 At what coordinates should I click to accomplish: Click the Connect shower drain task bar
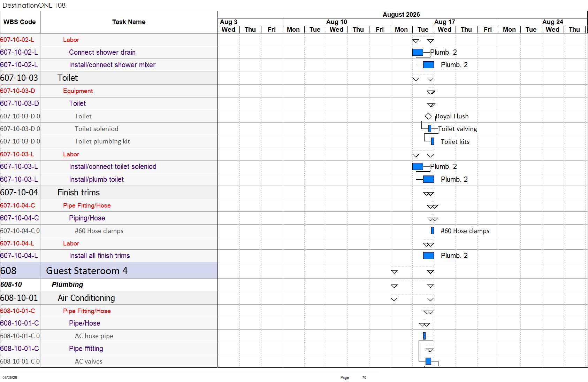tap(418, 52)
